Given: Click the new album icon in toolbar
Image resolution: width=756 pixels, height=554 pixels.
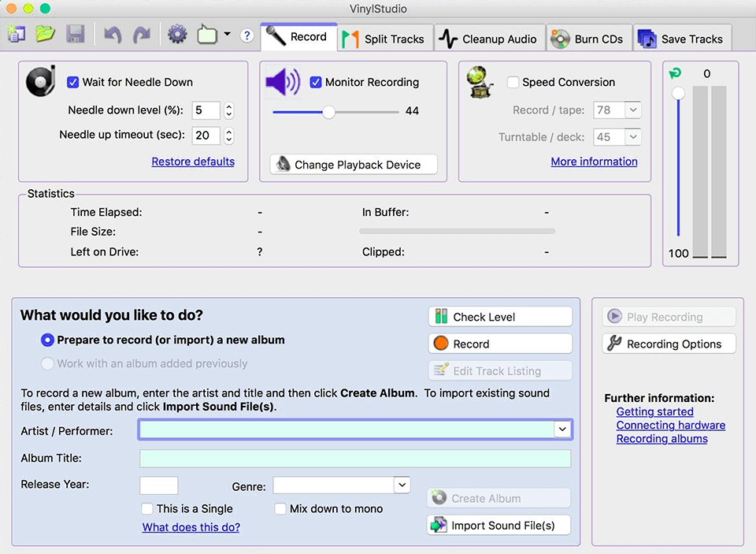Looking at the screenshot, I should point(17,35).
